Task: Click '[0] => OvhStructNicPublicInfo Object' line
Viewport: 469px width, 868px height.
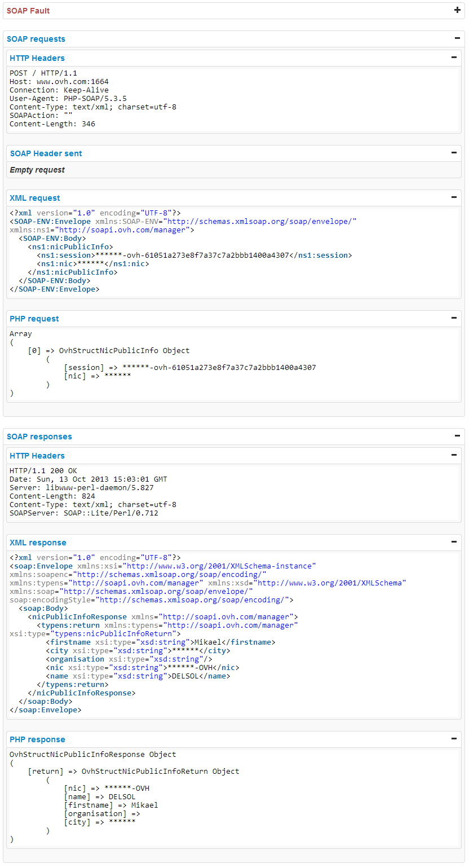Action: click(x=109, y=351)
